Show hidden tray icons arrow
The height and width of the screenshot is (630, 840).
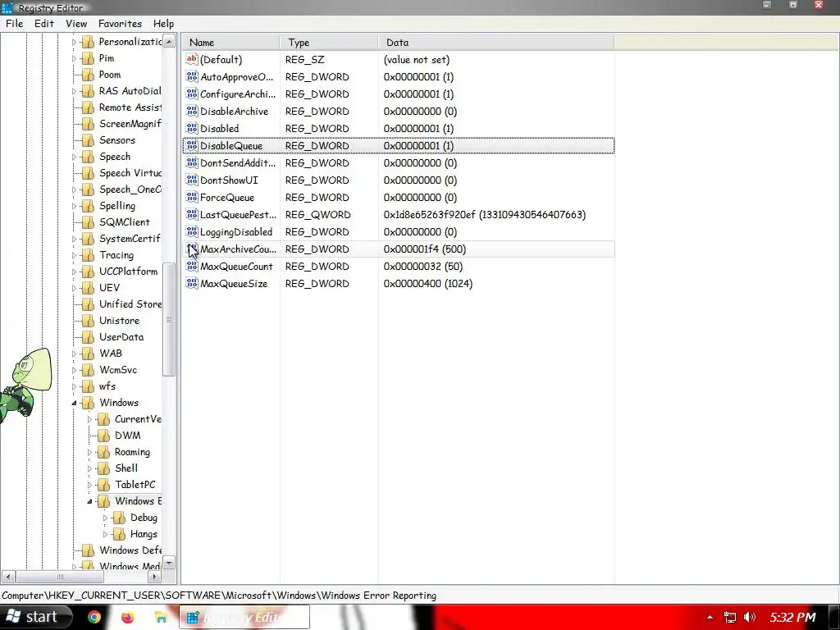point(710,617)
